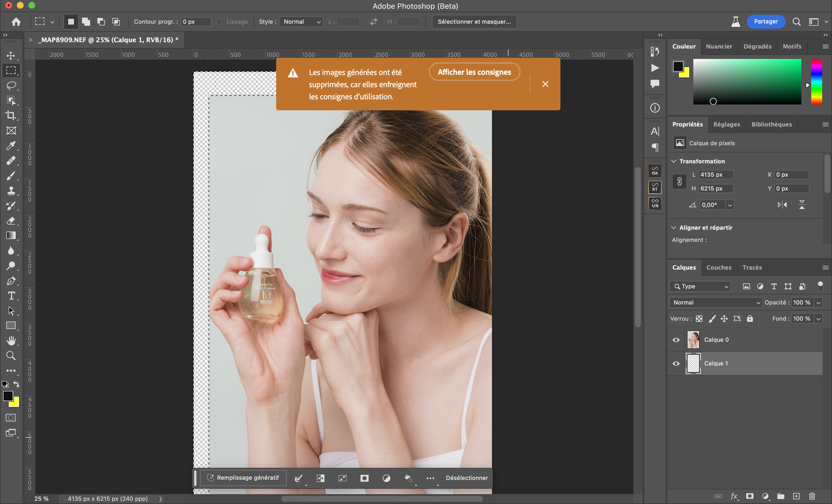Click Afficher les consignes button
This screenshot has height=504, width=832.
click(474, 72)
